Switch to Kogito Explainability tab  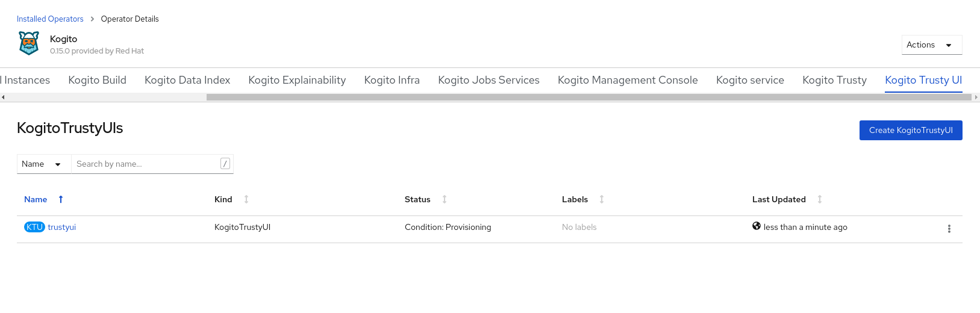click(297, 80)
